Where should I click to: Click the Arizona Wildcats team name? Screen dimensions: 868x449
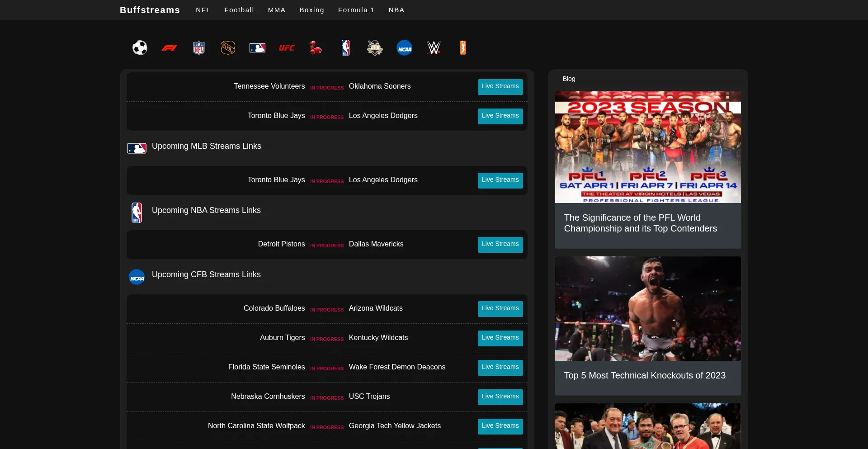pos(376,308)
